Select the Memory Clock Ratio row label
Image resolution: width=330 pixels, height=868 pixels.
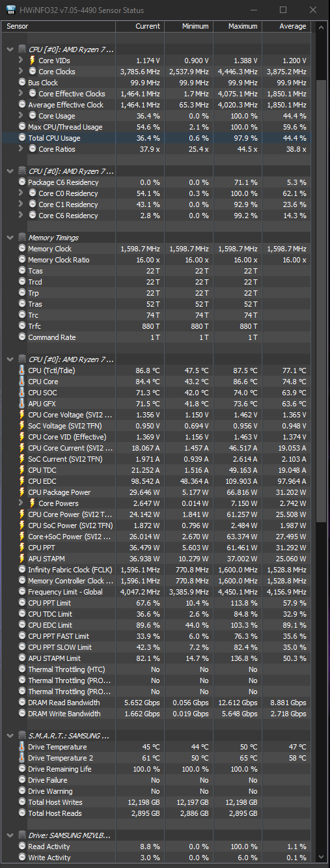coord(58,260)
